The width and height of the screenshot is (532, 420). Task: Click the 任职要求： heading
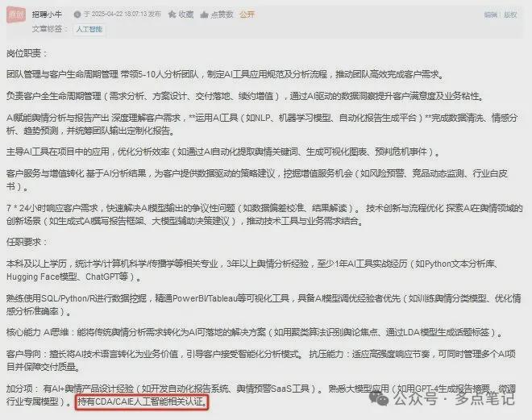27,242
